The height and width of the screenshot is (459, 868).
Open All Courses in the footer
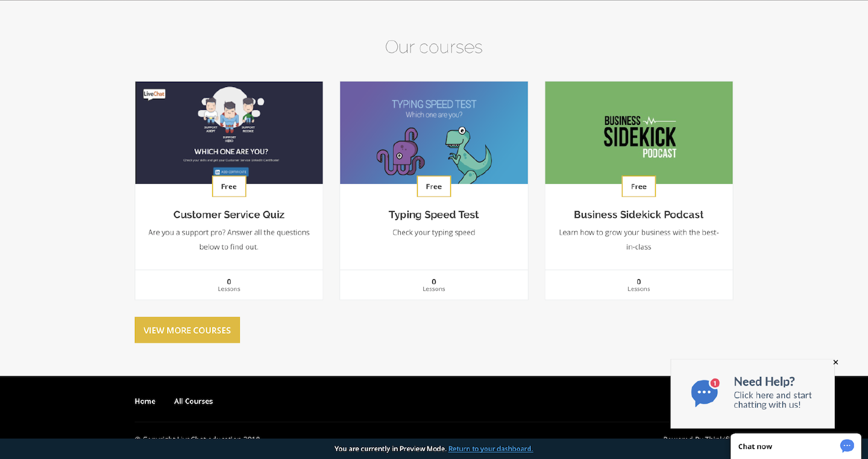click(x=193, y=401)
